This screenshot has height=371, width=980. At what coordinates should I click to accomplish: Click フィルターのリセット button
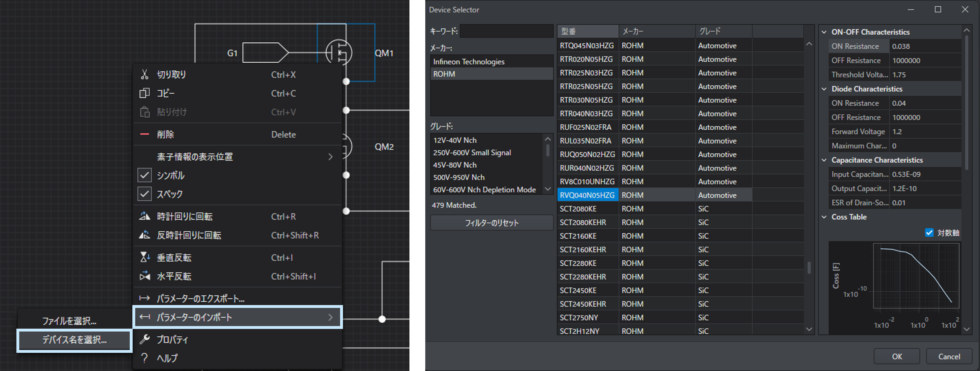click(x=491, y=223)
